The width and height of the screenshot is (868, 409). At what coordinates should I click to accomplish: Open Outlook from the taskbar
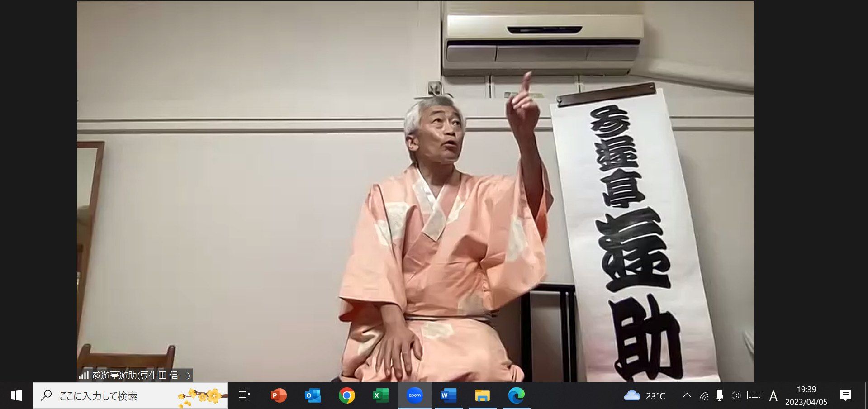[313, 396]
